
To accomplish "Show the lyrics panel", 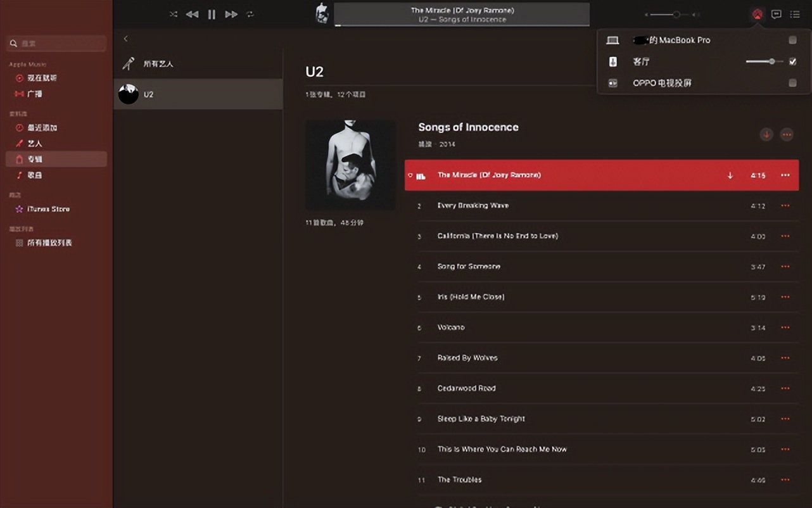I will (777, 14).
